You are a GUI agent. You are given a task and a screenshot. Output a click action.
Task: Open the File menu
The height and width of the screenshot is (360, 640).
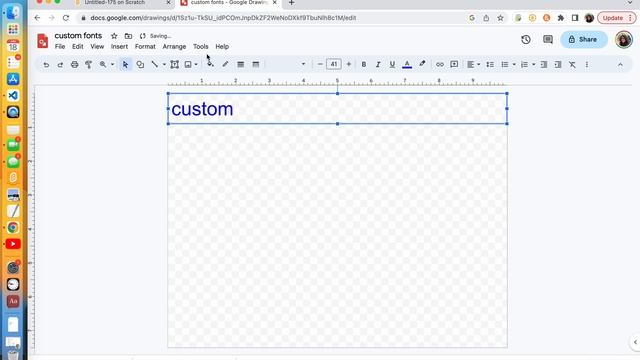(x=60, y=47)
